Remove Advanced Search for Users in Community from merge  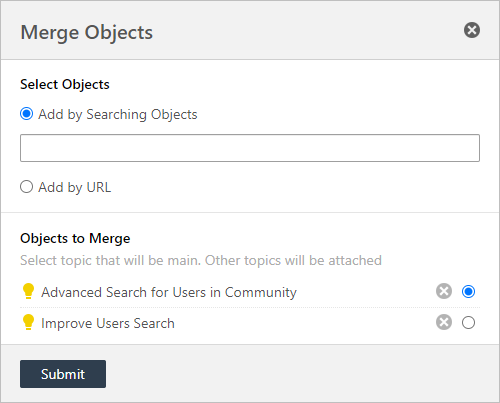tap(444, 291)
